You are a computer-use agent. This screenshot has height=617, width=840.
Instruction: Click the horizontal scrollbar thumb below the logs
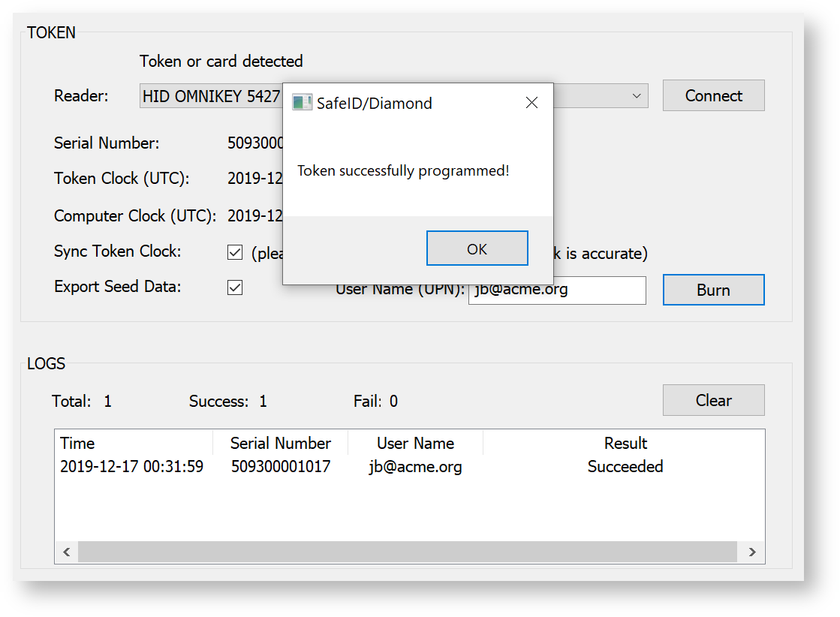(409, 552)
